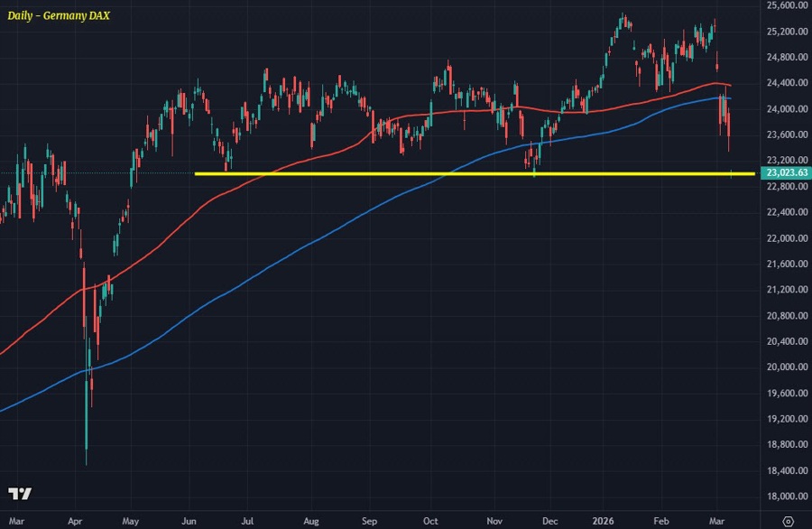Open chart settings gear icon
The image size is (812, 529).
(x=788, y=521)
